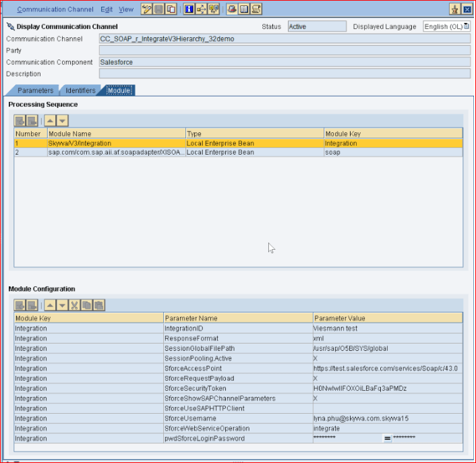Click the cut scissors icon in Module Configuration
Screen dimensions: 476x463
(x=75, y=305)
